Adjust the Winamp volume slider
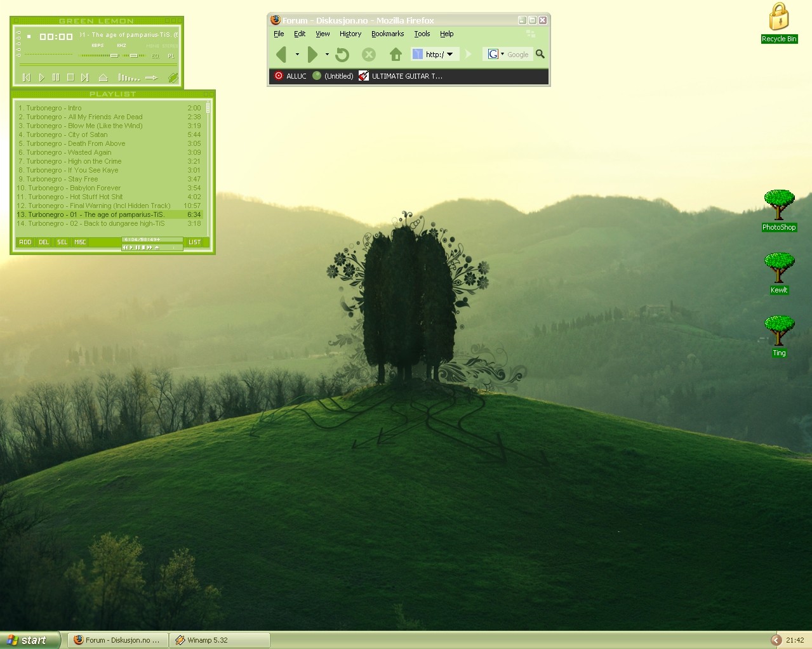This screenshot has height=649, width=812. 100,55
